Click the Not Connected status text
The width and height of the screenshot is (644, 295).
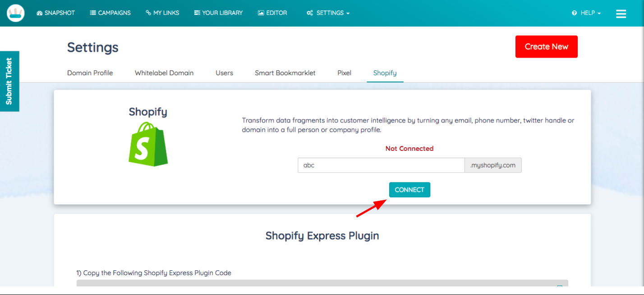409,149
